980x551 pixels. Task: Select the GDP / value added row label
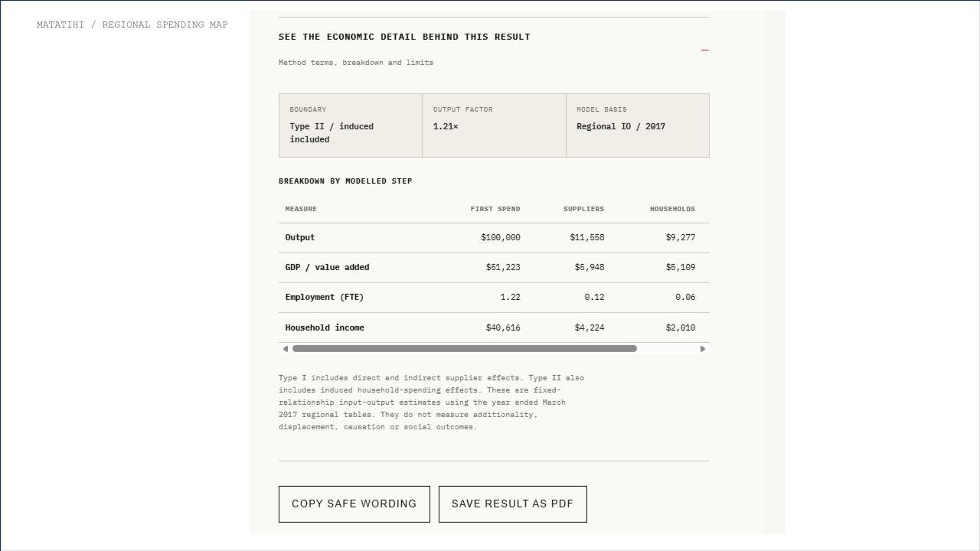tap(327, 268)
